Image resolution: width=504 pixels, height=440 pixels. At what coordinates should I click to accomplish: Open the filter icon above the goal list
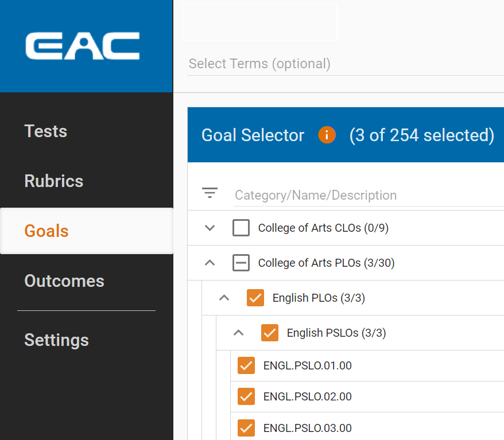point(210,193)
